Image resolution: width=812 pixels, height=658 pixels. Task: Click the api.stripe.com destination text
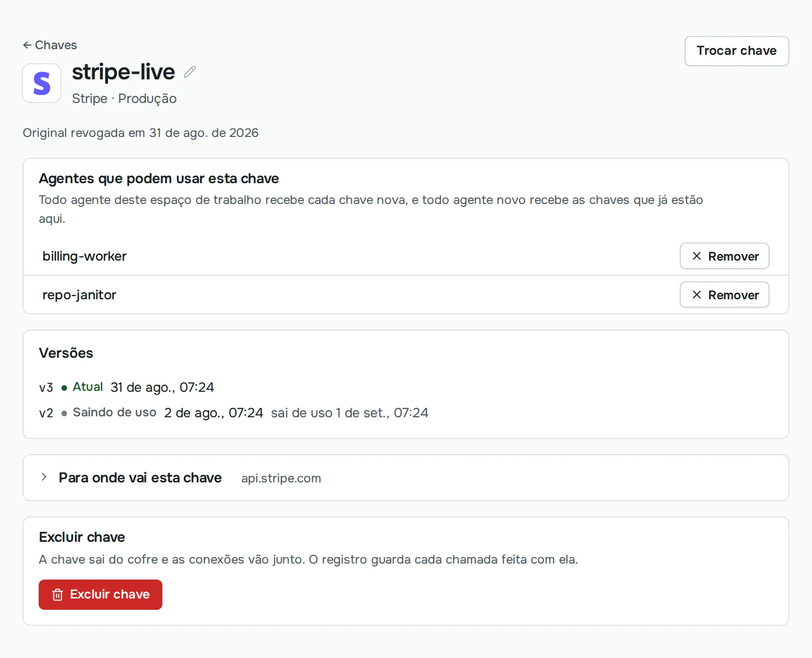point(281,478)
